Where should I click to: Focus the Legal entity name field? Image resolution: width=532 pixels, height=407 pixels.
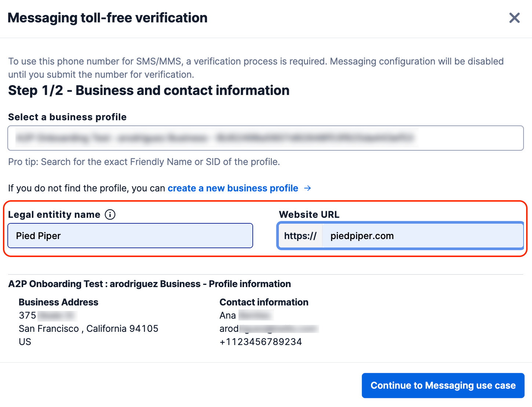[x=130, y=235]
